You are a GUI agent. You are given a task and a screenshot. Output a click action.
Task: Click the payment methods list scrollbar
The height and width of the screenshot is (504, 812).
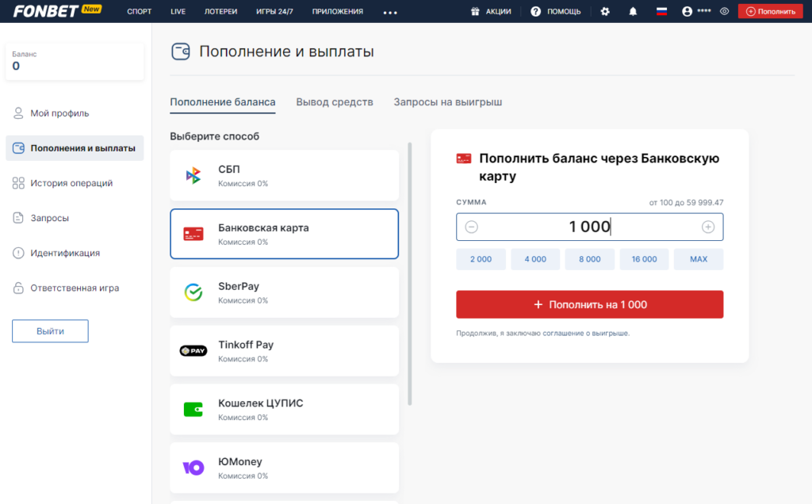click(410, 273)
